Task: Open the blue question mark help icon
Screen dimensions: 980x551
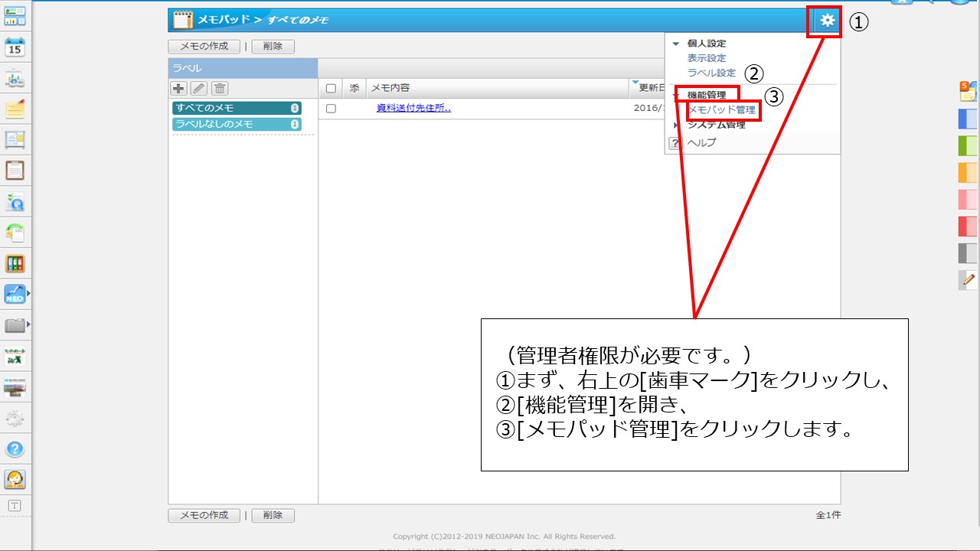Action: [x=15, y=449]
